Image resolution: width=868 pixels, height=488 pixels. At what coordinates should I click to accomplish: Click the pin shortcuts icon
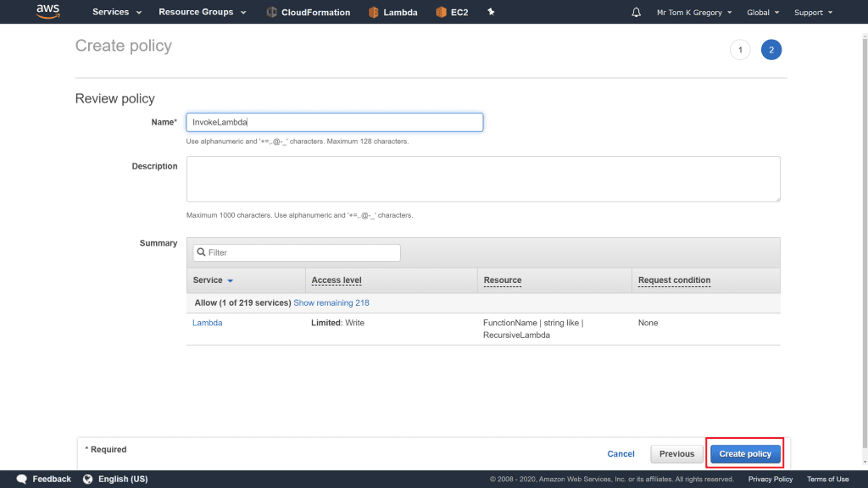[492, 13]
